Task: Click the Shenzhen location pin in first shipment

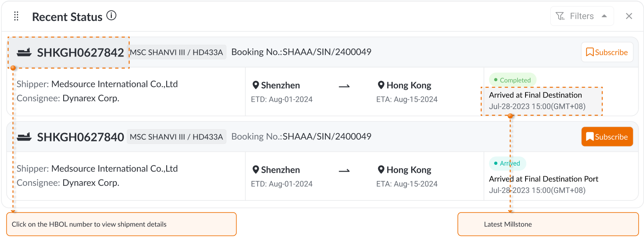Action: click(x=255, y=85)
